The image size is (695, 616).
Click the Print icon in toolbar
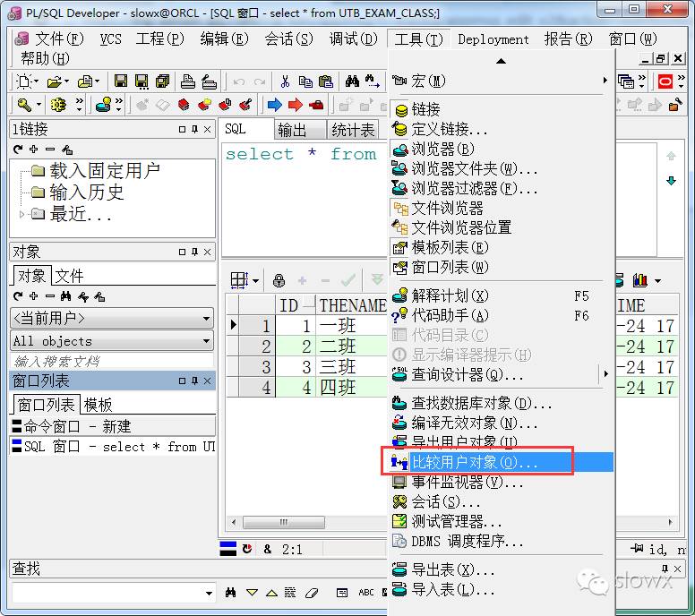coord(188,81)
